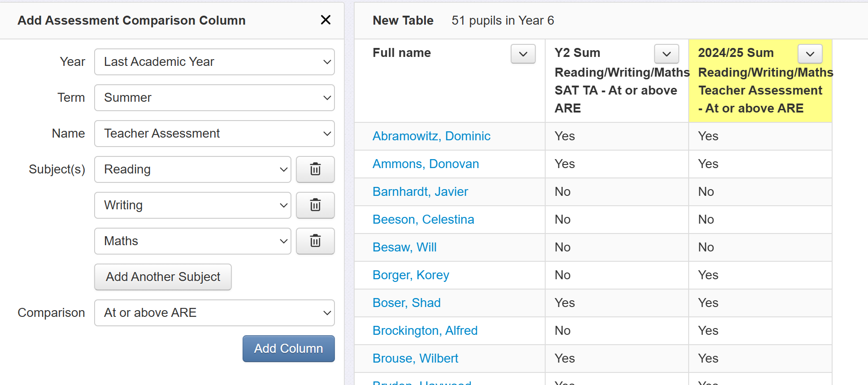The width and height of the screenshot is (868, 385).
Task: Expand the Year dropdown
Action: [214, 62]
